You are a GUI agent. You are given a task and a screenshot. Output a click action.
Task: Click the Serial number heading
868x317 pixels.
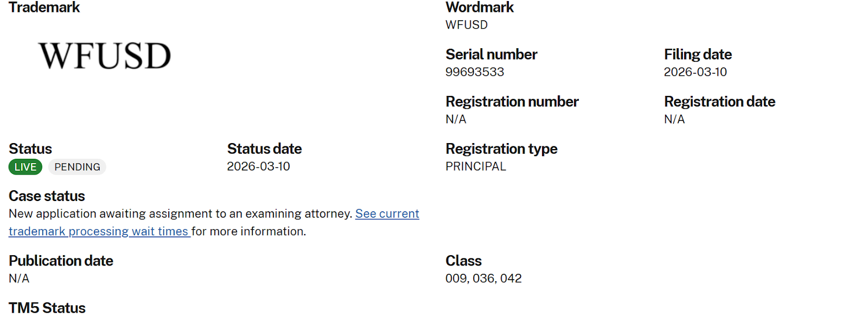(491, 55)
